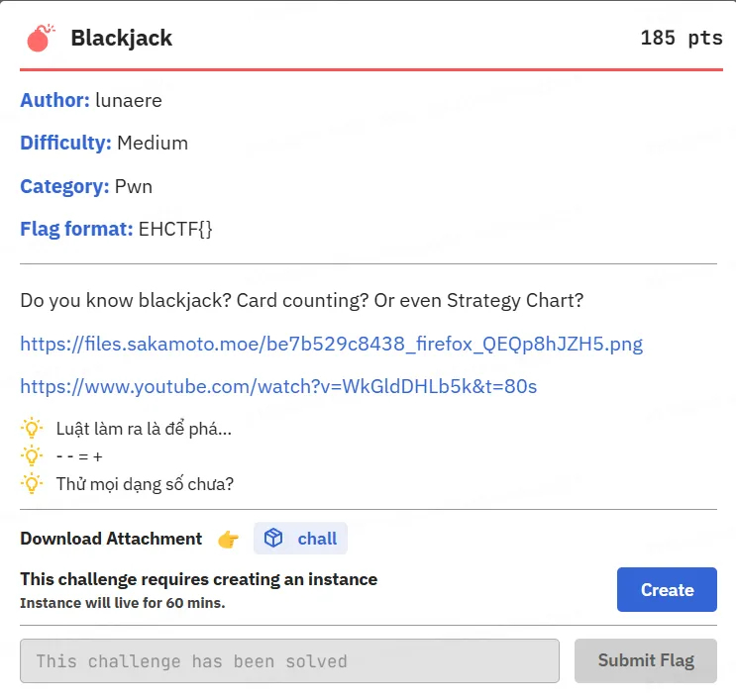Click the hint 'Luật làm ra là để phá...'

tap(144, 429)
